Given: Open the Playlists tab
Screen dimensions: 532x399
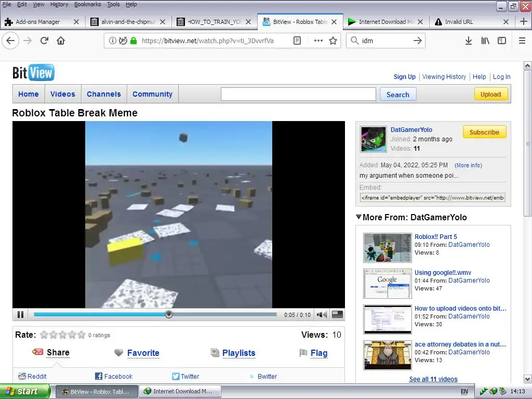Looking at the screenshot, I should (x=239, y=353).
